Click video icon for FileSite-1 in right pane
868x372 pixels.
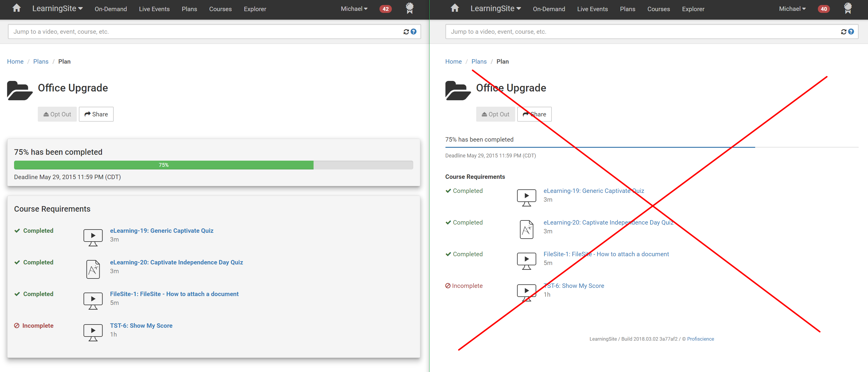coord(527,261)
